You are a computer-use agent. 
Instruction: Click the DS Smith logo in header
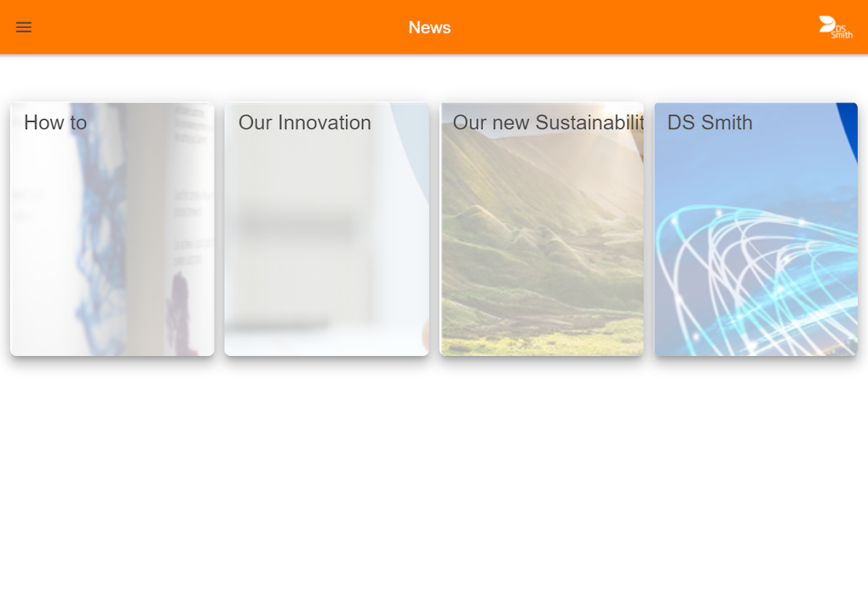coord(836,27)
